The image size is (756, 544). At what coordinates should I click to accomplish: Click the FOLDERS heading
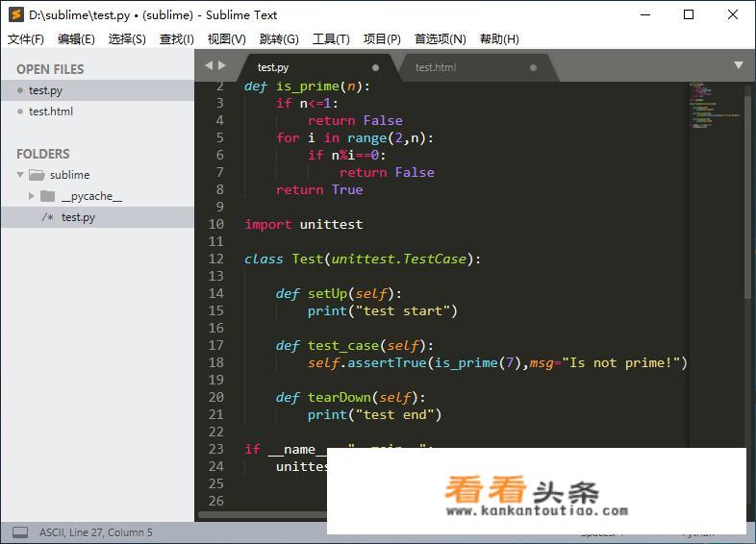coord(43,154)
